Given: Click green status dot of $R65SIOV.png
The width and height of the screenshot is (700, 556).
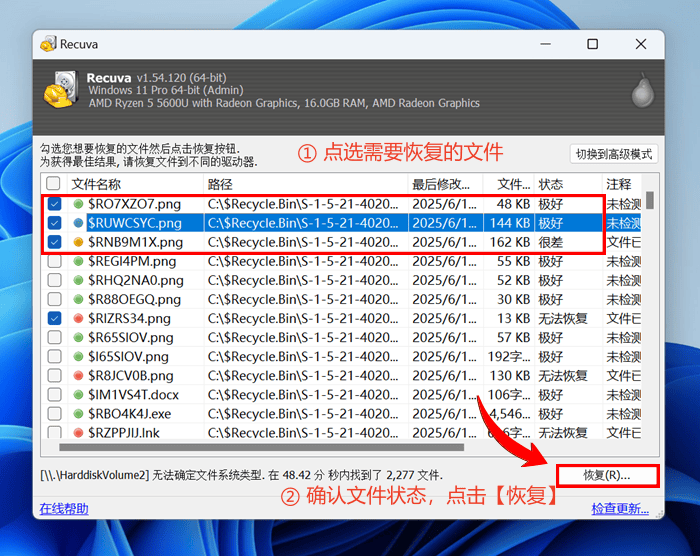Looking at the screenshot, I should click(x=78, y=338).
